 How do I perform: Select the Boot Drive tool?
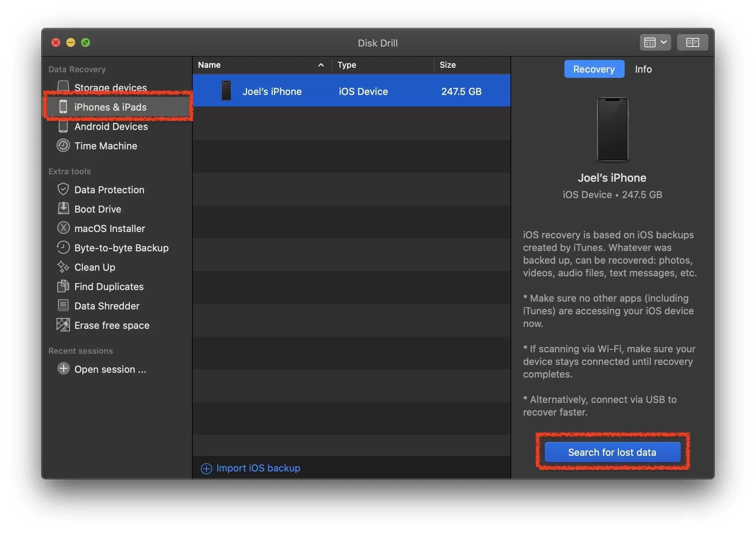click(97, 209)
